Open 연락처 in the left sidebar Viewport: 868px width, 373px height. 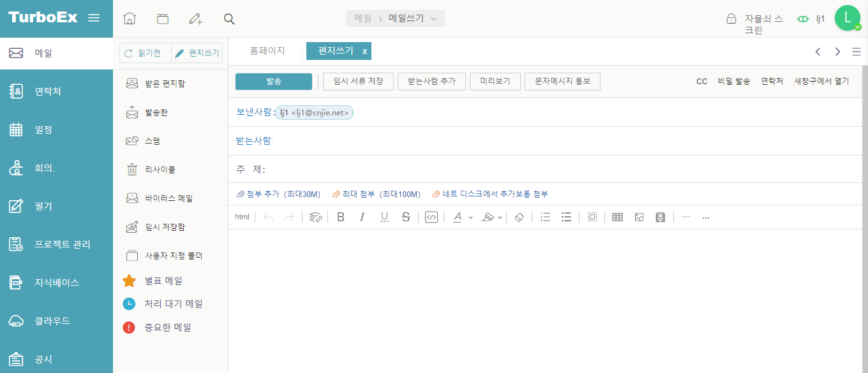56,91
